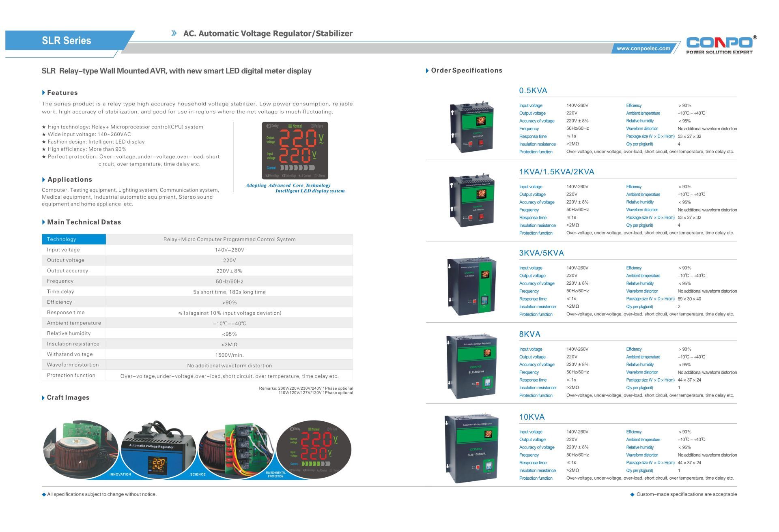This screenshot has width=779, height=532.
Task: Click the 1KVA/1.5KVA/2KVA stabilizer product image
Action: pyautogui.click(x=471, y=200)
